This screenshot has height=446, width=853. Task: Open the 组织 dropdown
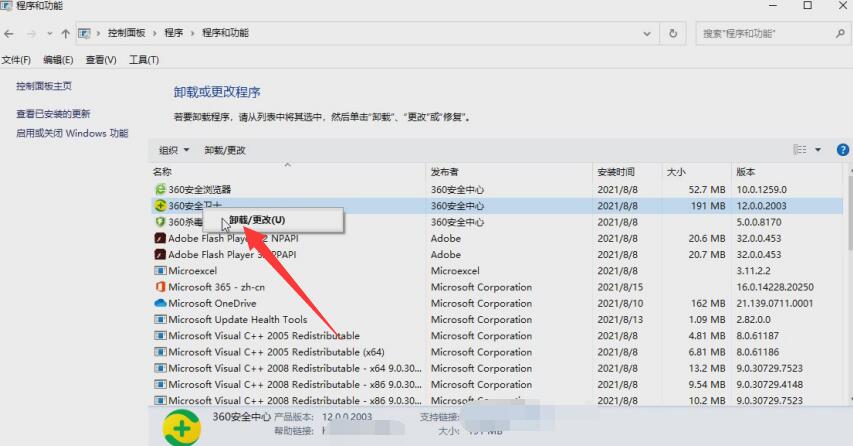(x=174, y=150)
